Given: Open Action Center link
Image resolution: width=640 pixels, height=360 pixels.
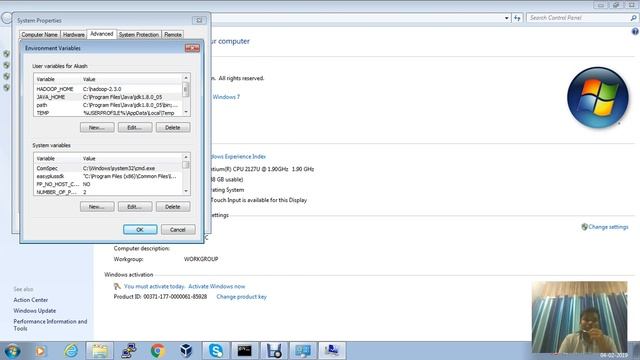Looking at the screenshot, I should [x=31, y=300].
